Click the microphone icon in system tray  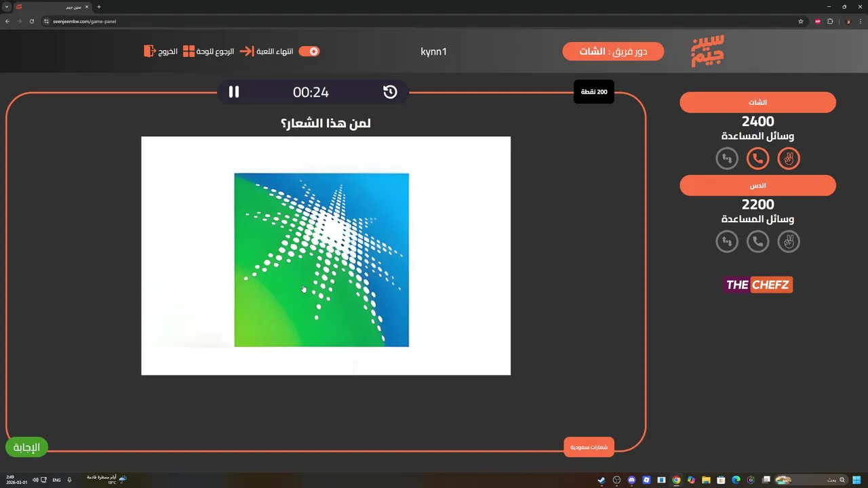pyautogui.click(x=69, y=480)
